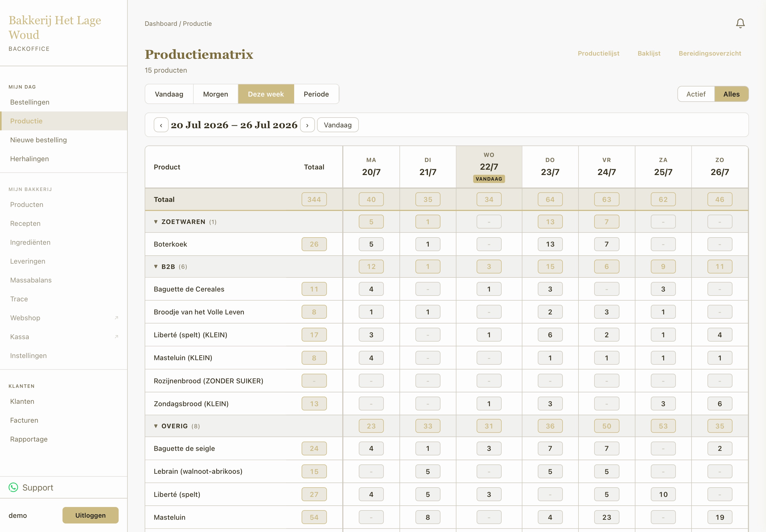Screen dimensions: 766x532
Task: Open Producten in sidebar
Action: click(x=64, y=204)
